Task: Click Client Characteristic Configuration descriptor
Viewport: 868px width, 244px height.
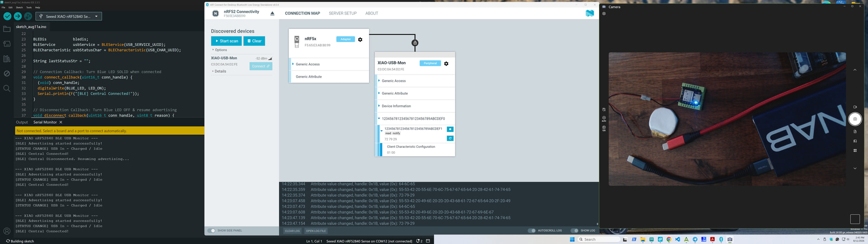Action: tap(411, 147)
